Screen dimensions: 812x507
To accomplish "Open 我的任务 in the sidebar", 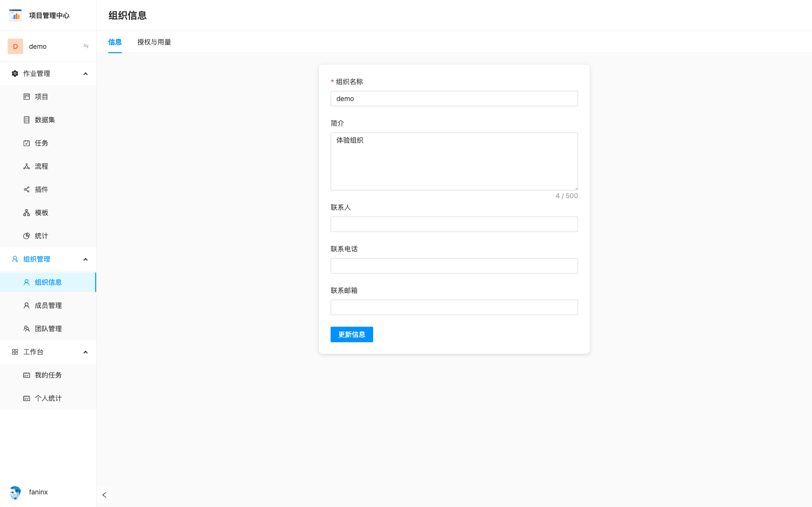I will [x=48, y=375].
